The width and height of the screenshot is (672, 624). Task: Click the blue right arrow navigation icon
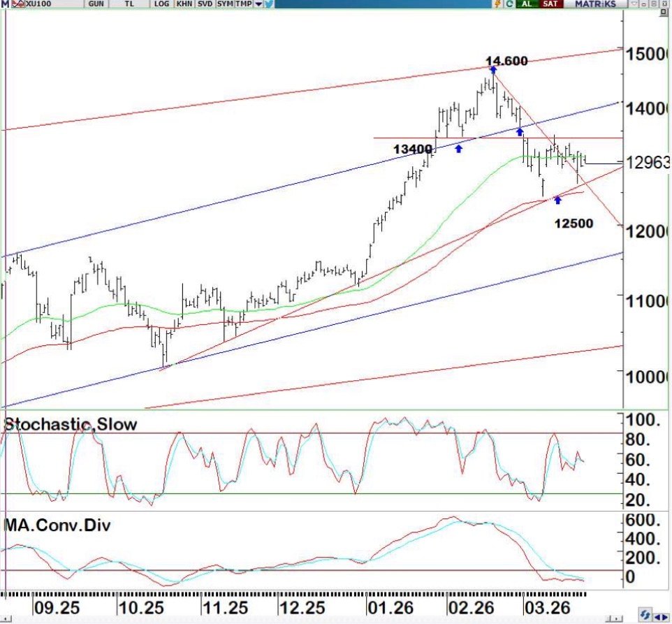(665, 616)
